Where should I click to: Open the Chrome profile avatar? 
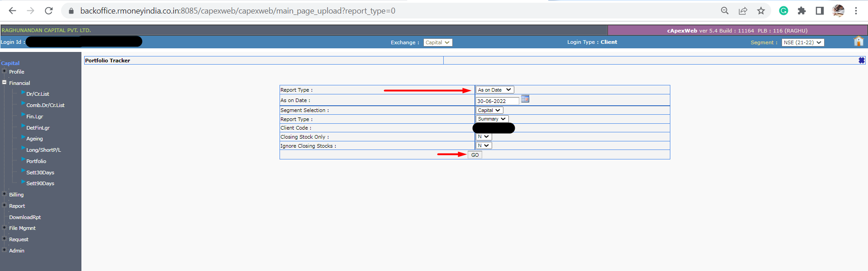[x=838, y=10]
